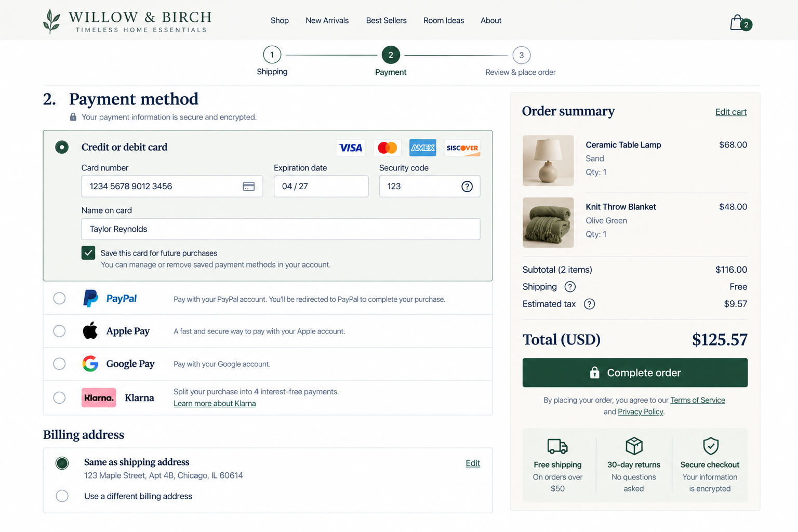Click the Discover card logo
Screen dimensions: 798x532
pyautogui.click(x=462, y=148)
